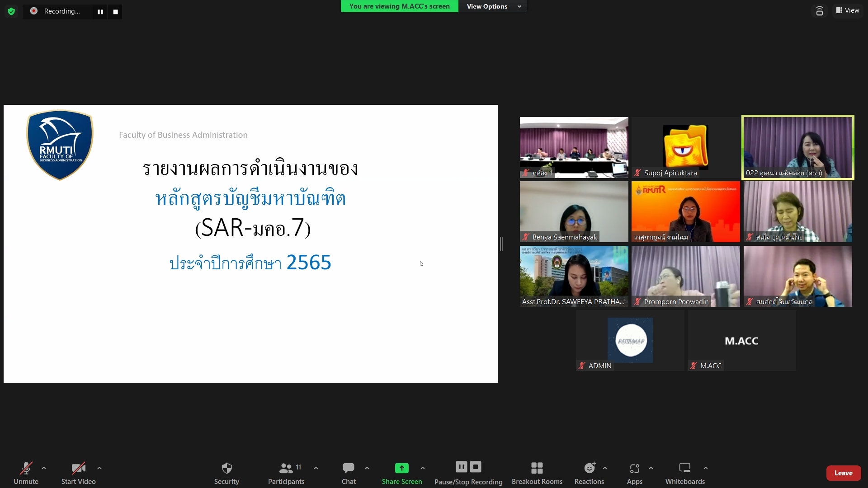Select the M.ACC participant tile
This screenshot has height=488, width=868.
[x=742, y=340]
